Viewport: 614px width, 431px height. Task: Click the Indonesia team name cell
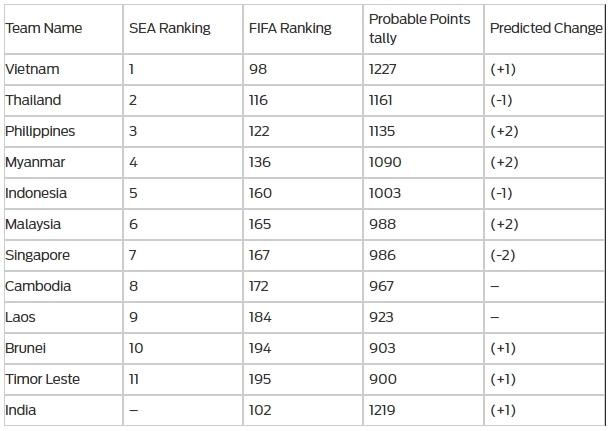click(x=36, y=193)
